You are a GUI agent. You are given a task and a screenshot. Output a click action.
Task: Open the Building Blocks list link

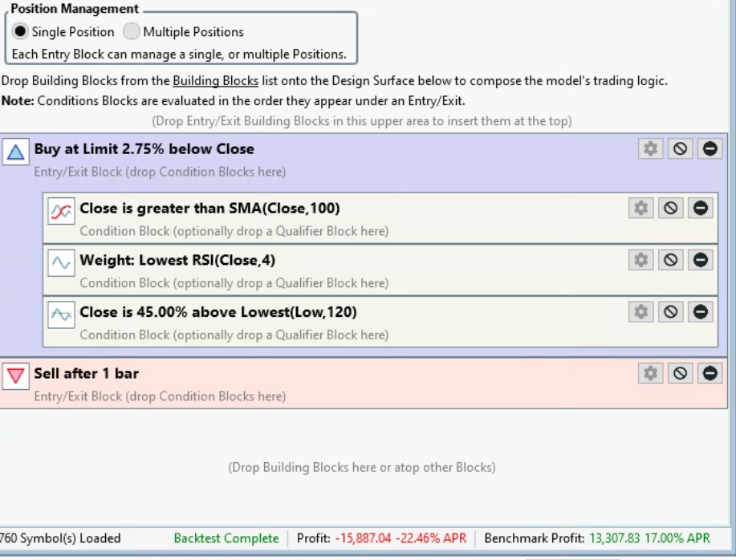pyautogui.click(x=215, y=81)
